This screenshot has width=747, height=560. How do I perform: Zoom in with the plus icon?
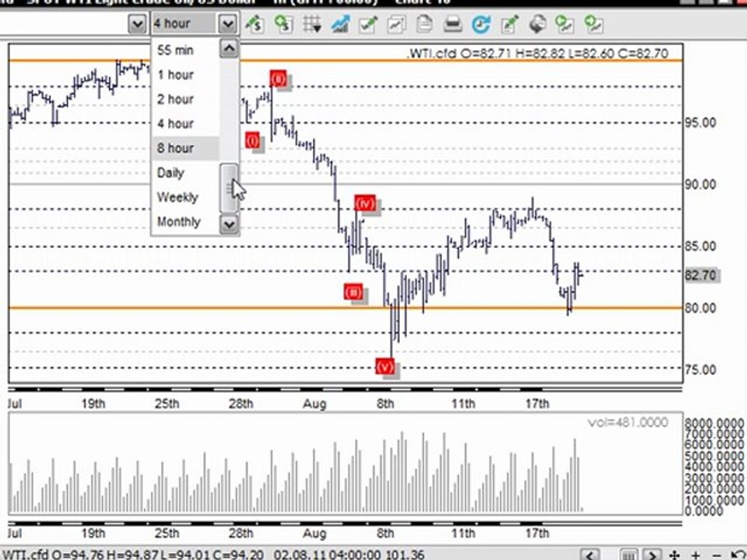(x=696, y=555)
